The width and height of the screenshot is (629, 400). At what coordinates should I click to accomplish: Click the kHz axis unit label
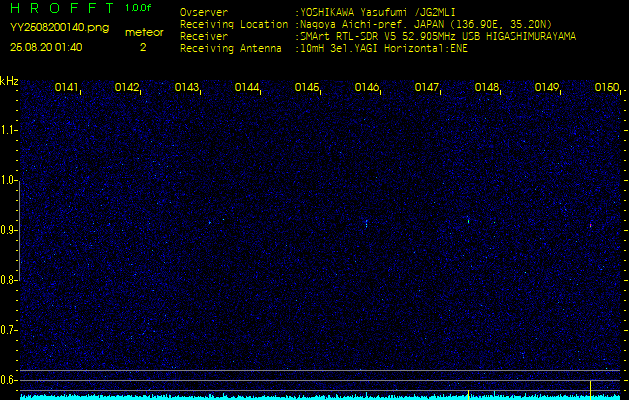[9, 81]
